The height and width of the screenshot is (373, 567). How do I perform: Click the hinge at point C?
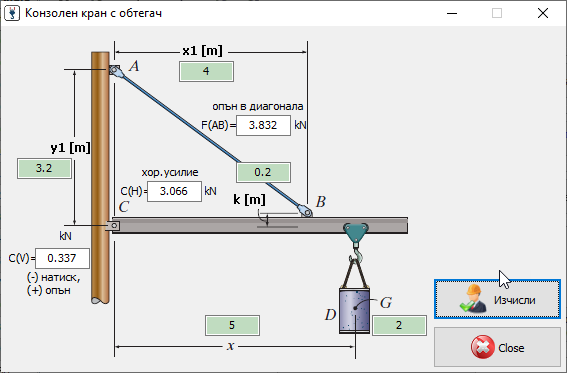[x=114, y=226]
